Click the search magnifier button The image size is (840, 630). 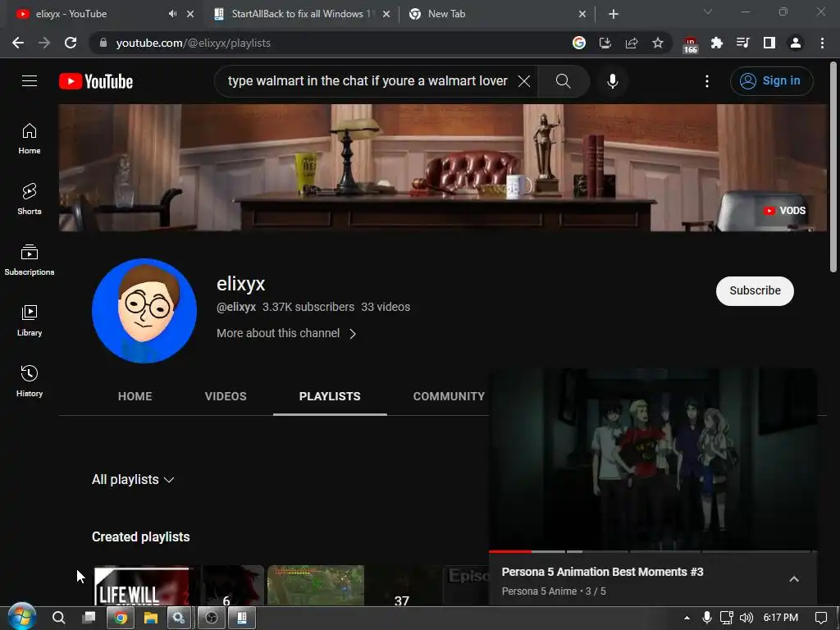(x=563, y=81)
